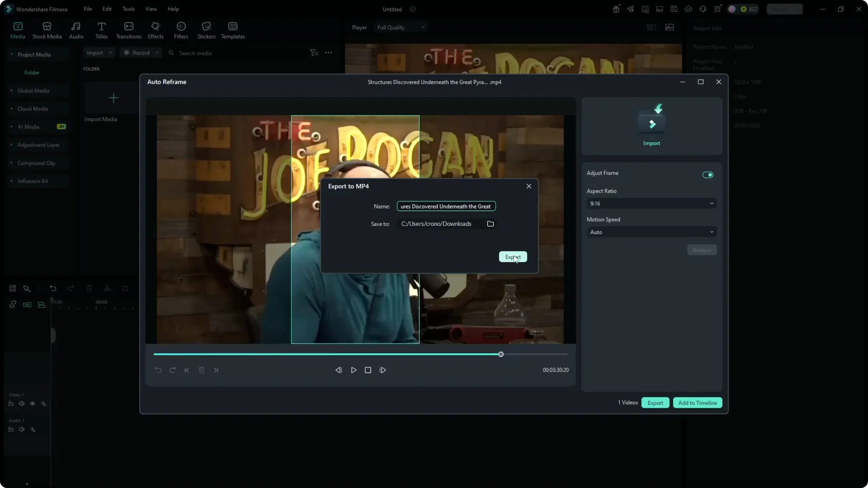Screen dimensions: 868x488
Task: Hide the Video 1 track with the eye toggle
Action: click(32, 404)
